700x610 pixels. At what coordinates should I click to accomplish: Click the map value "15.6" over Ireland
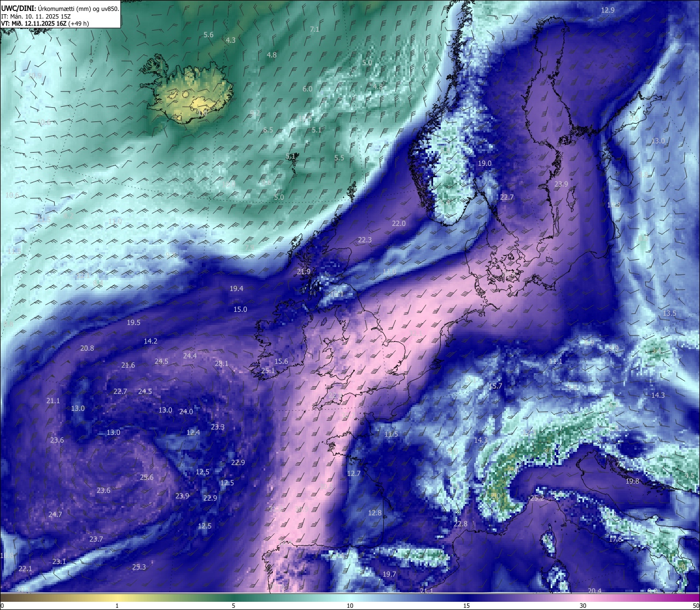(281, 362)
